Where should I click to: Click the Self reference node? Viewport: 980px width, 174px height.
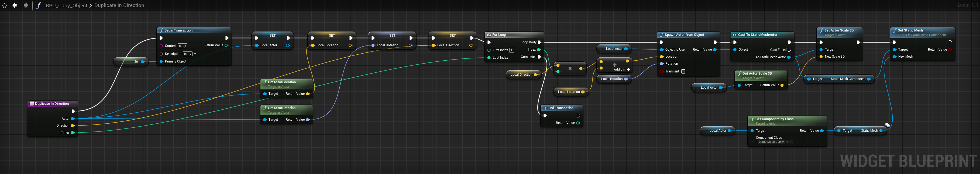131,61
